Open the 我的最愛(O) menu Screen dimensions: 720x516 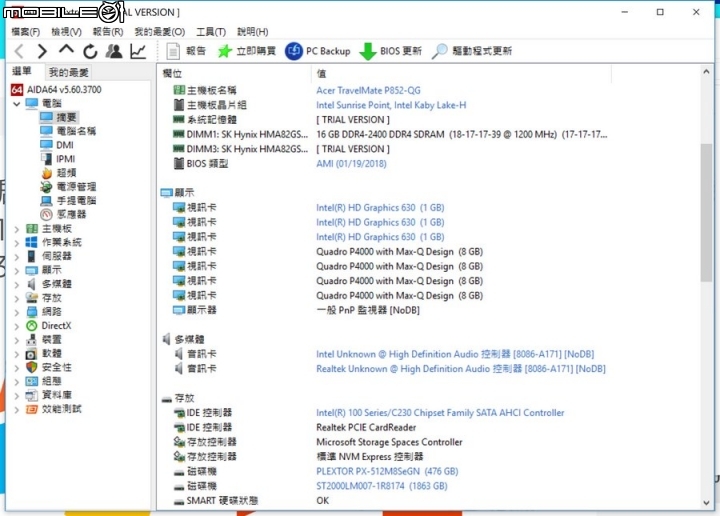coord(160,32)
